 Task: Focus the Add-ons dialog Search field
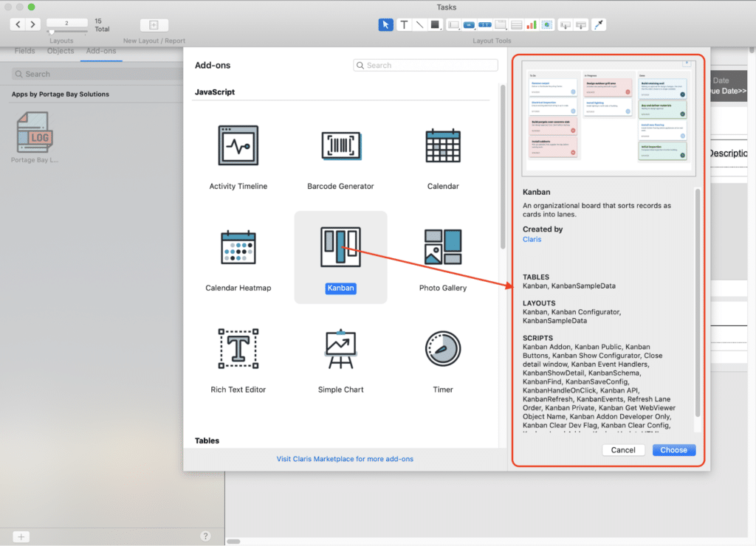425,65
